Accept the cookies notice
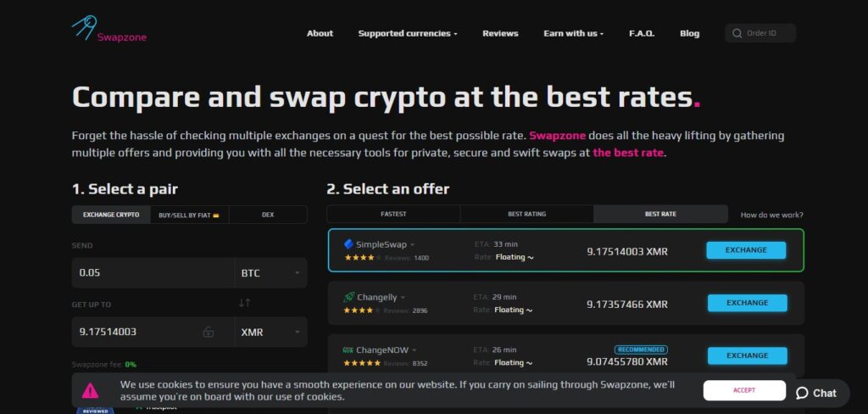868x414 pixels. pos(744,390)
